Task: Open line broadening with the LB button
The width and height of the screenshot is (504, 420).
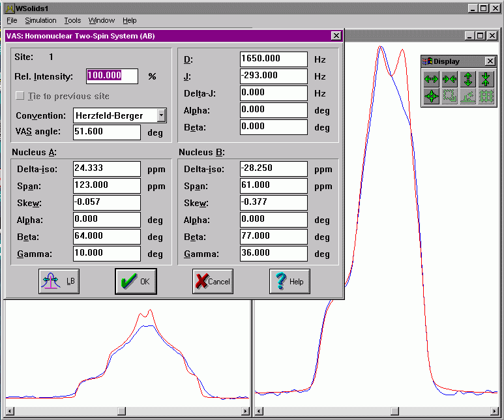Action: coord(59,282)
